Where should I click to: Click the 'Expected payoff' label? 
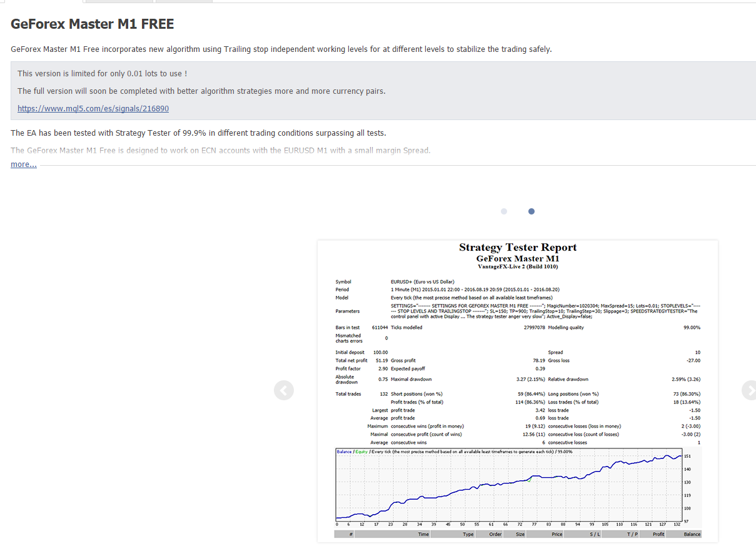(408, 368)
